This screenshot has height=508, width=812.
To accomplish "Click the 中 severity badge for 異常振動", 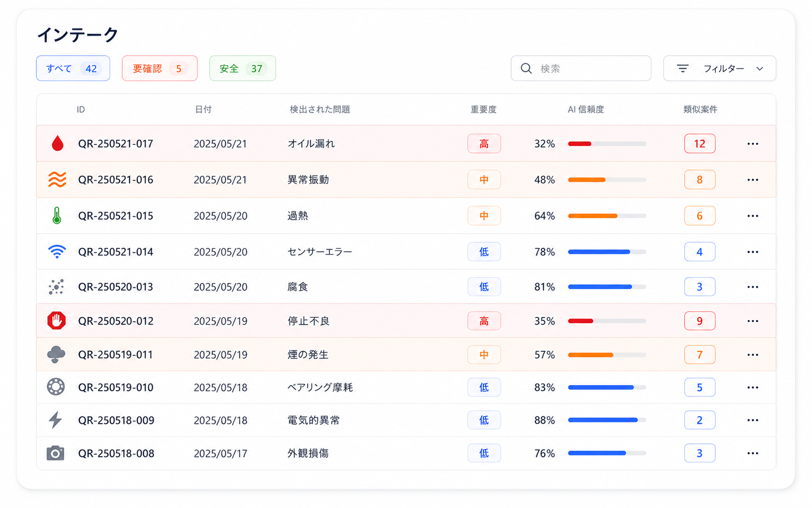I will click(484, 180).
